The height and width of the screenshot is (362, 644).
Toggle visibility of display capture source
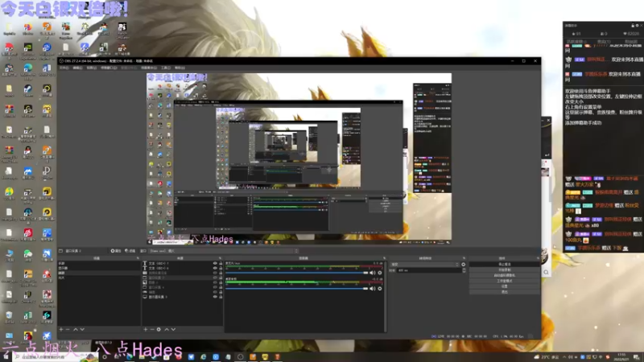click(x=215, y=297)
